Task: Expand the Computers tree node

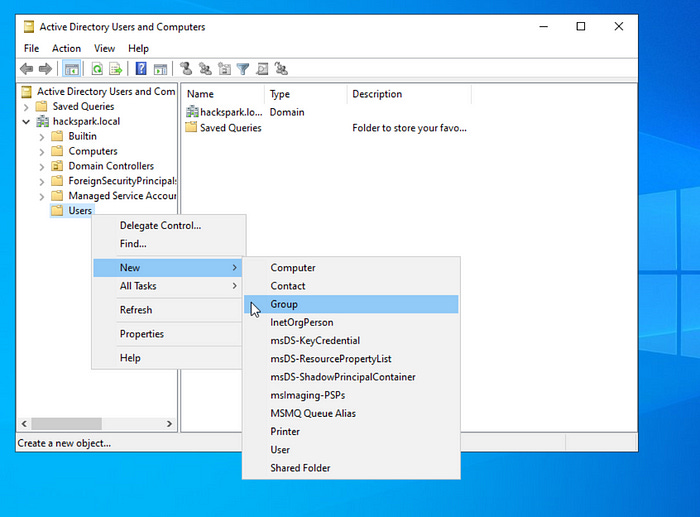Action: pos(42,152)
